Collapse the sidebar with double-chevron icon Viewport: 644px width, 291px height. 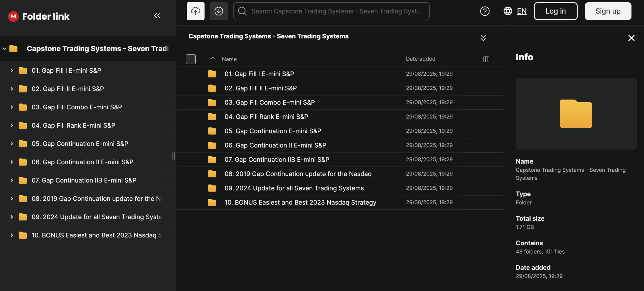point(157,16)
